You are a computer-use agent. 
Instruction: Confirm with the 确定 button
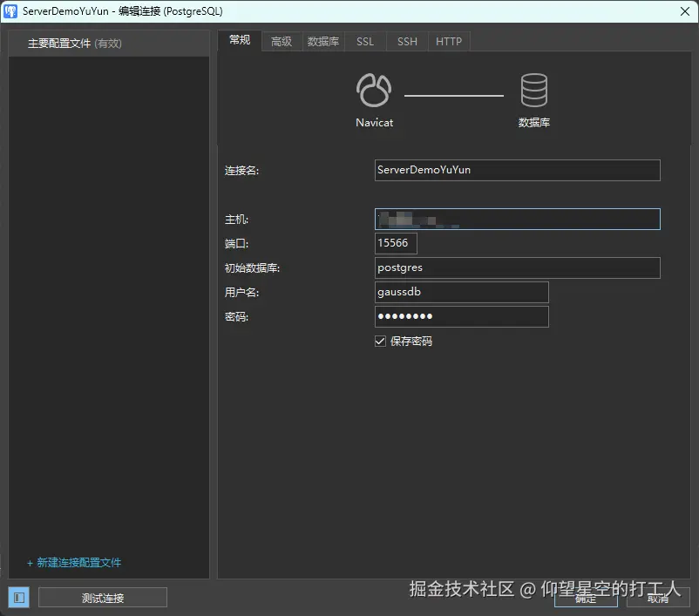click(586, 598)
